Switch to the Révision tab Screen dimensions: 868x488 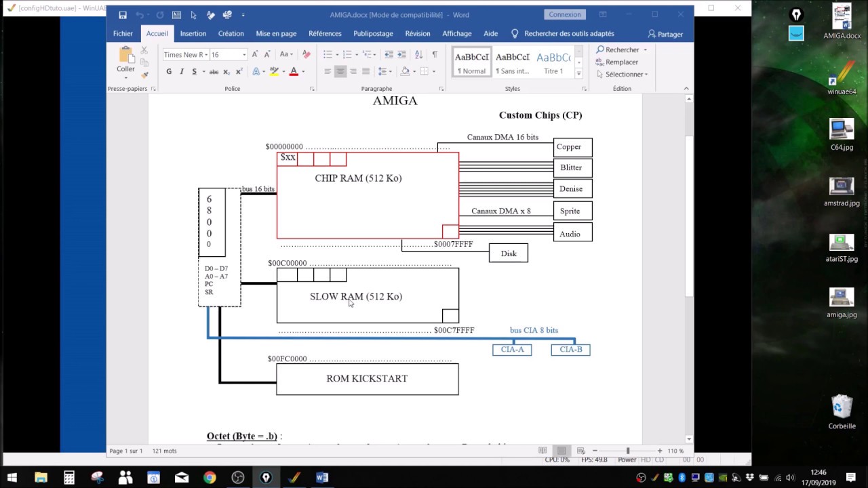[x=418, y=33]
